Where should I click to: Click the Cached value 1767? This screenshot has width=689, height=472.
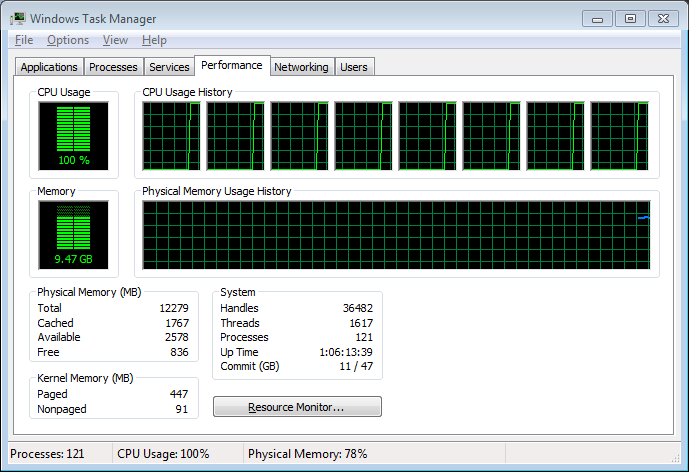177,323
